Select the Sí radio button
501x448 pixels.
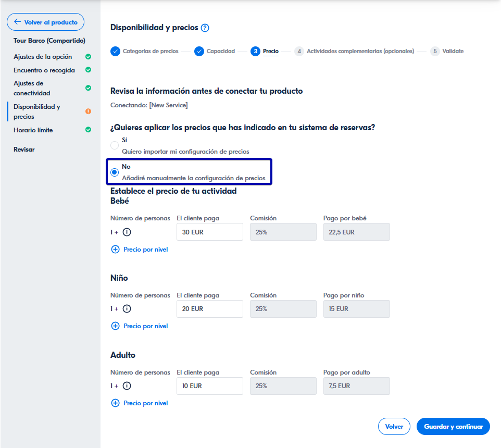tap(115, 145)
